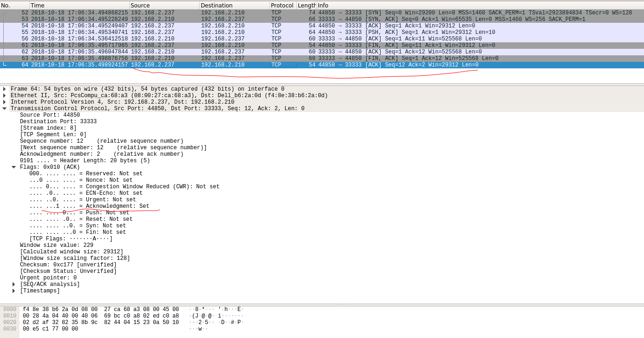Expand the Frame 64 details row
Image resolution: width=644 pixels, height=338 pixels.
pyautogui.click(x=5, y=89)
